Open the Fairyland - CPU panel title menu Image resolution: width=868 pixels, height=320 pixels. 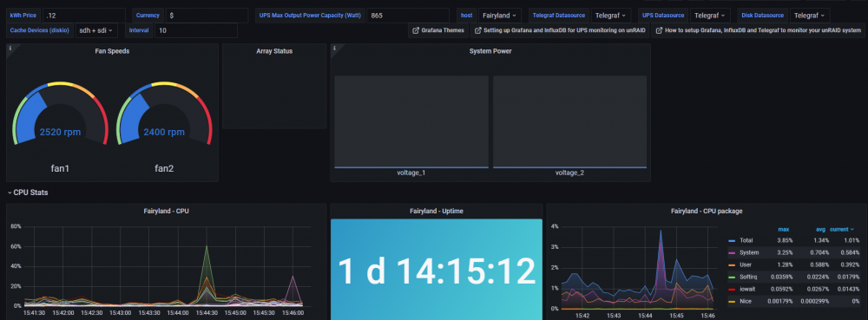click(x=167, y=211)
